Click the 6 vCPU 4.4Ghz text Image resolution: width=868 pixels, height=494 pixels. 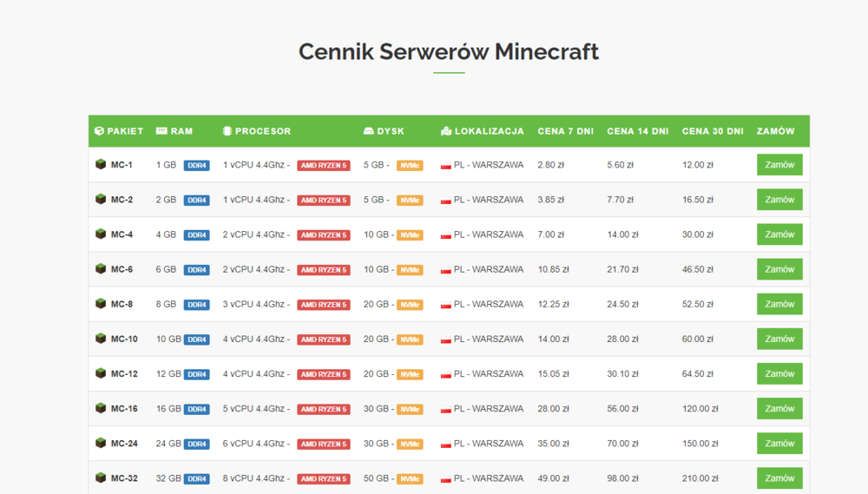[x=253, y=444]
